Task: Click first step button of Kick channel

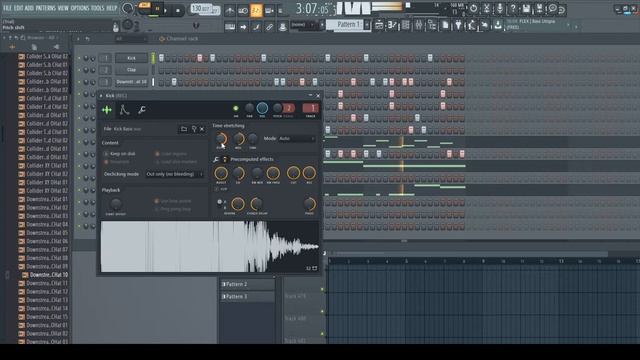Action: (x=161, y=58)
